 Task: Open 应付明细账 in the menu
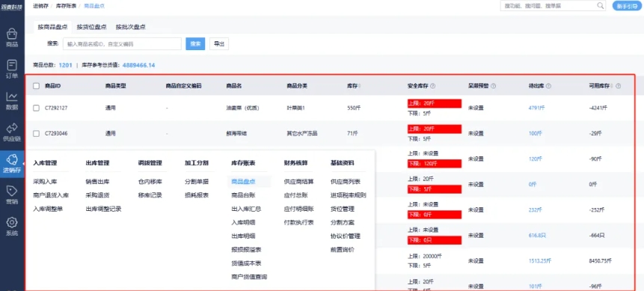(x=298, y=209)
